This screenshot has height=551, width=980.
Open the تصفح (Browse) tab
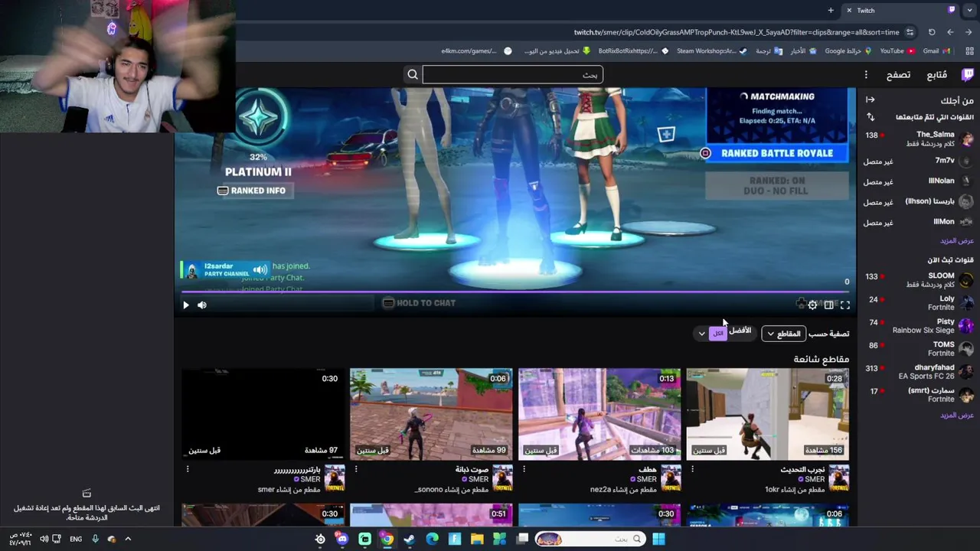point(898,74)
